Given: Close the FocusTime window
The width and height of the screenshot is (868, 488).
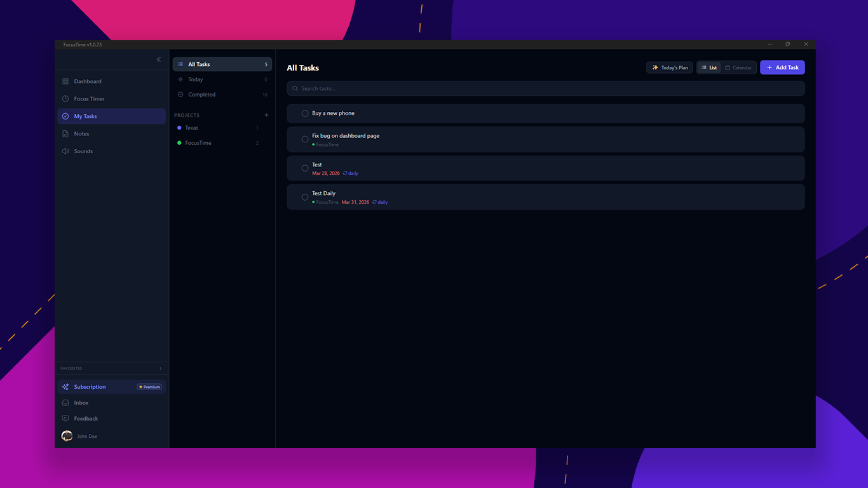Looking at the screenshot, I should pyautogui.click(x=806, y=44).
